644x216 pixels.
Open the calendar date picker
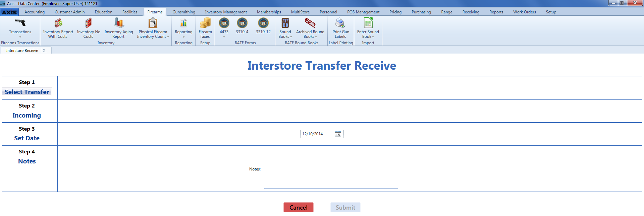[x=338, y=134]
